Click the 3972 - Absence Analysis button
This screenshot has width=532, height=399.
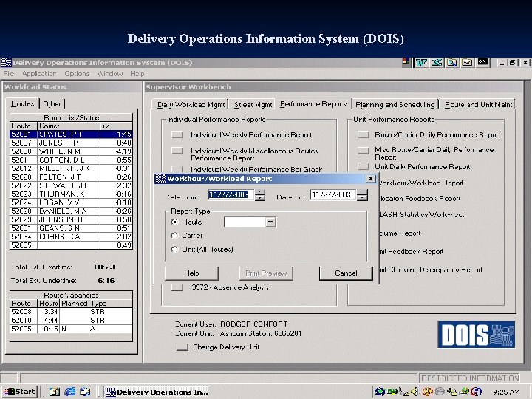(177, 287)
